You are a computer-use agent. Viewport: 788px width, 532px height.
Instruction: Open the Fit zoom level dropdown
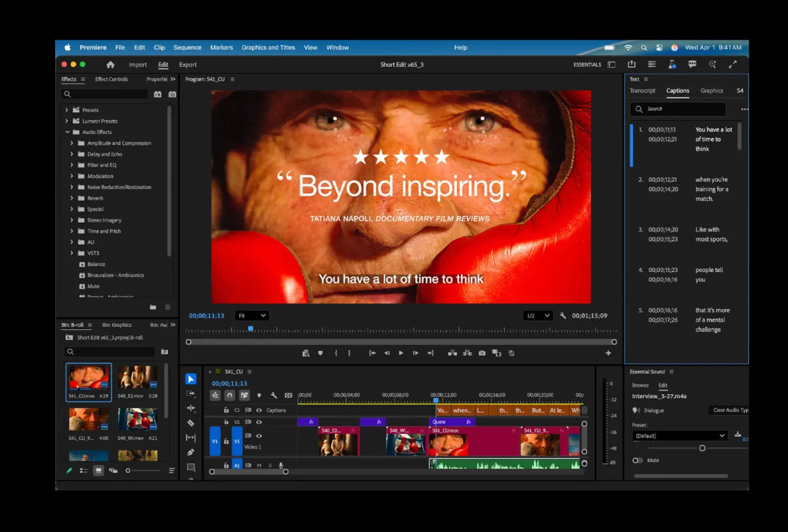[x=252, y=316]
